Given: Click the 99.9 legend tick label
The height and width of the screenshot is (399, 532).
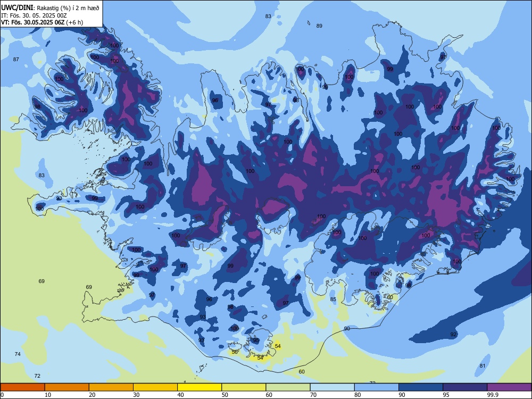Looking at the screenshot, I should 492,395.
